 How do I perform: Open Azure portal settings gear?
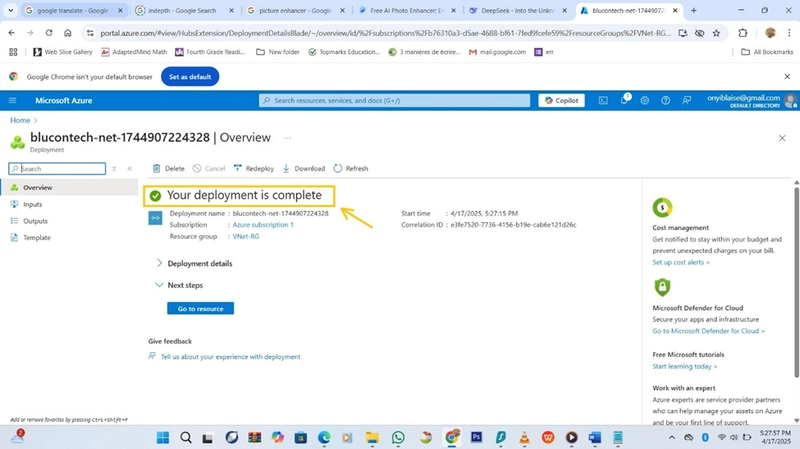click(645, 101)
